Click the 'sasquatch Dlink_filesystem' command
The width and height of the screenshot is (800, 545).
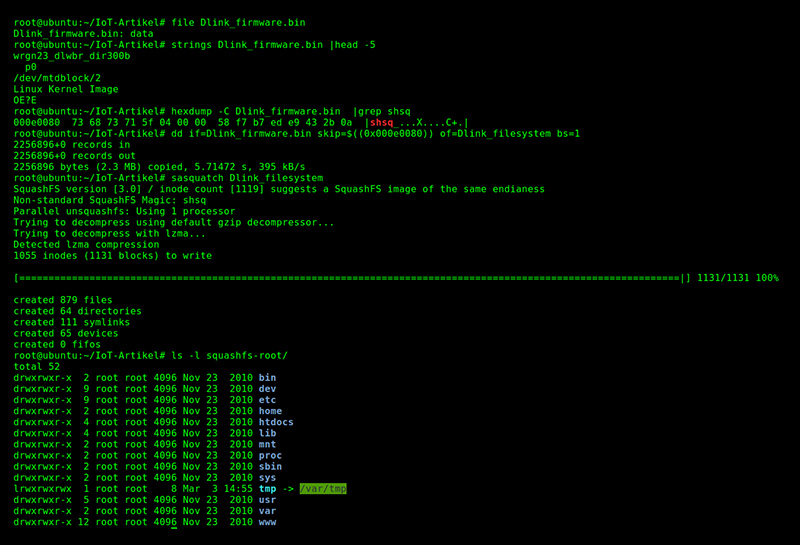pos(247,178)
